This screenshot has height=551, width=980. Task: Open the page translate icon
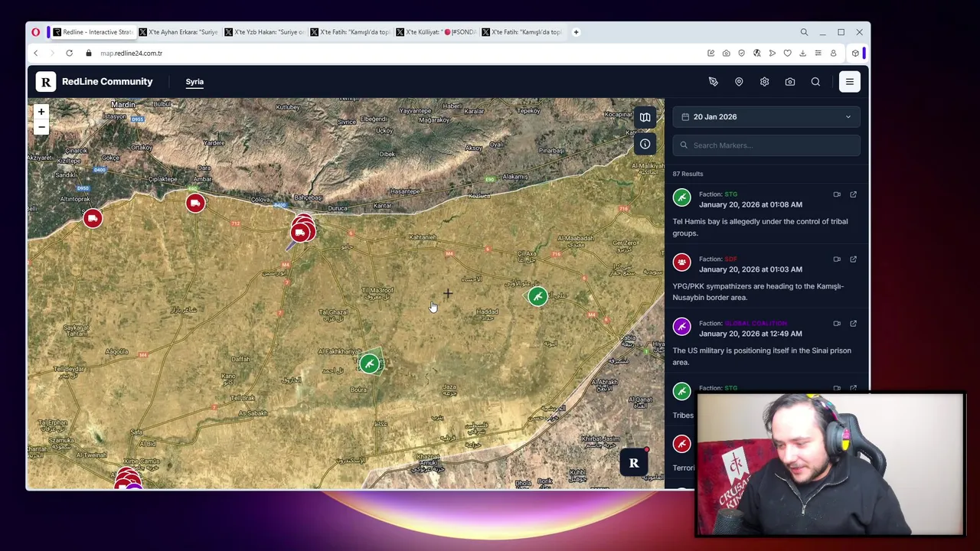756,54
